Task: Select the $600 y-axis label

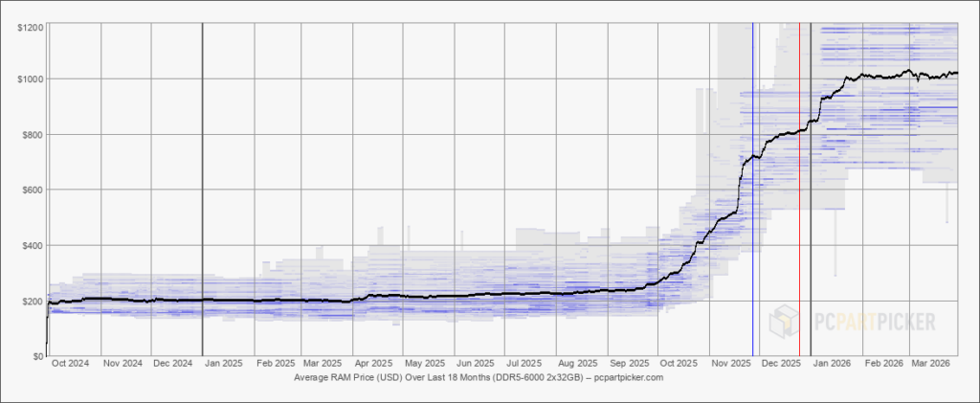Action: pos(33,190)
